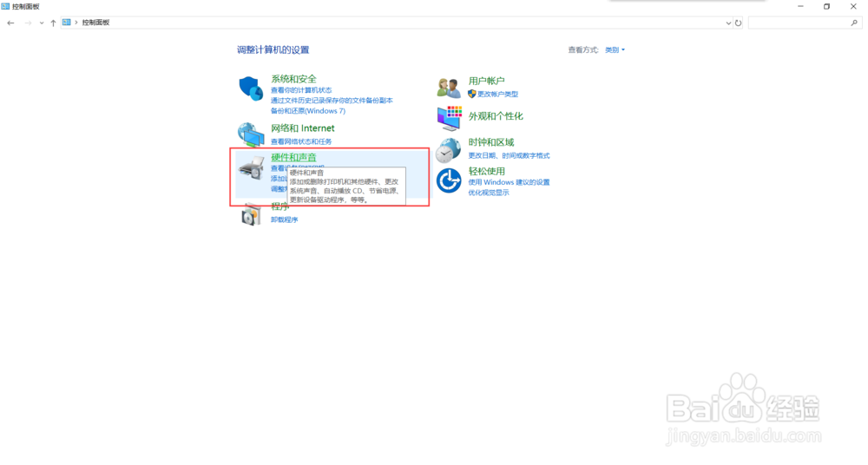868x465 pixels.
Task: Click 查看你的计算机状态 link
Action: point(301,89)
